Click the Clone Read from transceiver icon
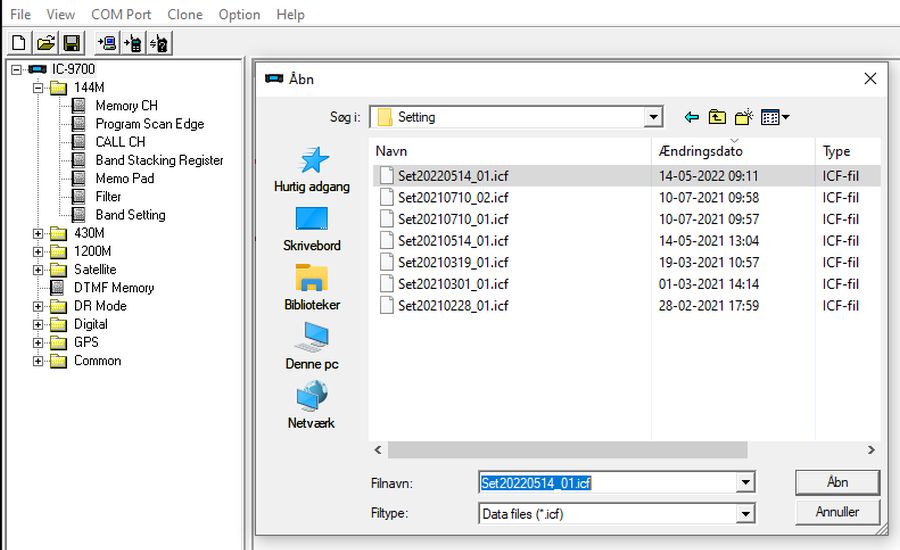This screenshot has height=550, width=900. click(107, 44)
